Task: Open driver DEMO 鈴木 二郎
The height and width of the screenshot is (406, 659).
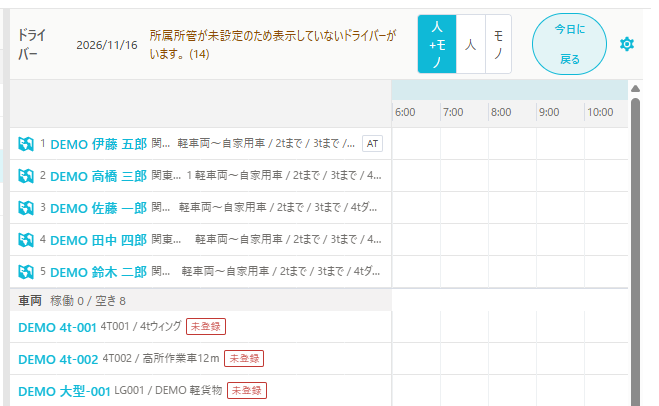Action: pos(98,272)
